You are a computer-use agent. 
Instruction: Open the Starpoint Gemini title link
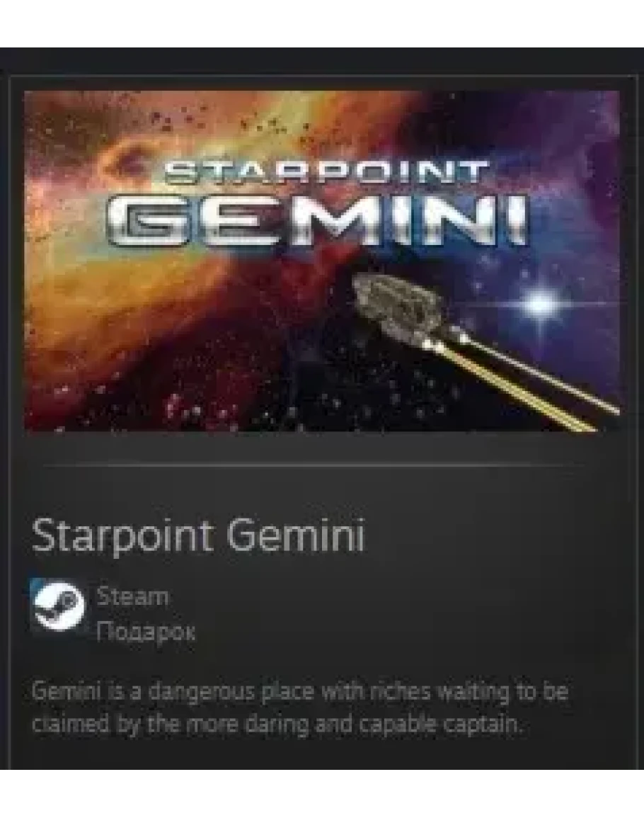[198, 535]
